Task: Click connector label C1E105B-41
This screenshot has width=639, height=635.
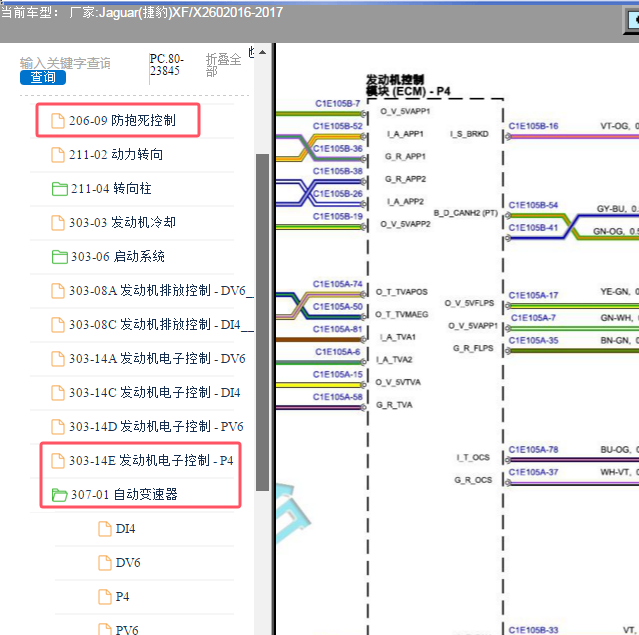Action: click(x=533, y=227)
